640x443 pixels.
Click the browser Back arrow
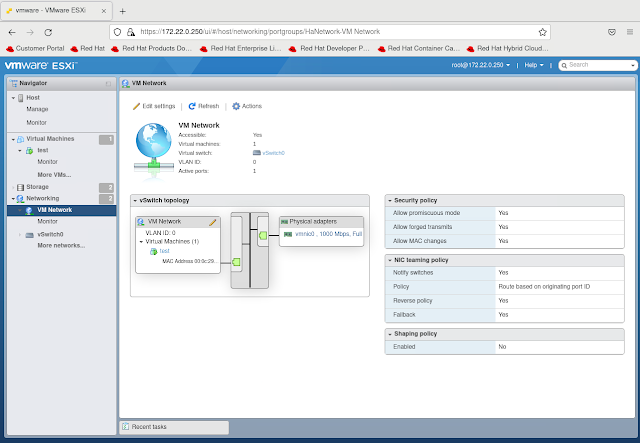pyautogui.click(x=12, y=32)
